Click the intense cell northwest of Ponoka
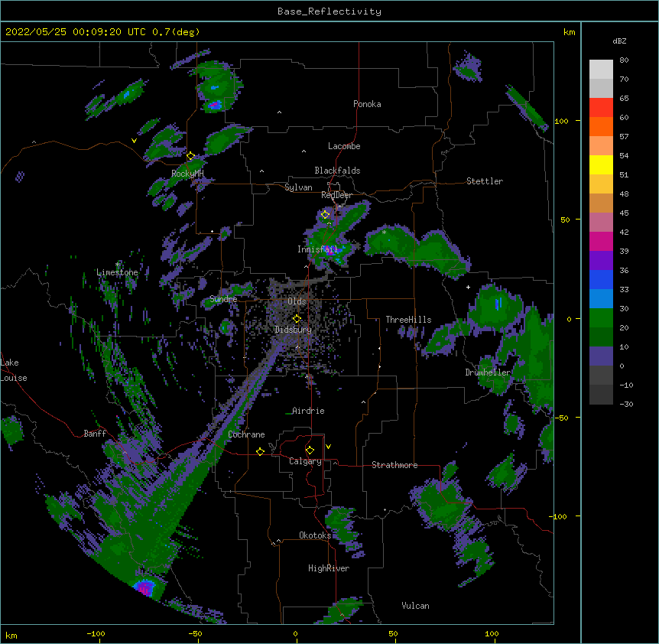The width and height of the screenshot is (659, 644). (x=215, y=104)
